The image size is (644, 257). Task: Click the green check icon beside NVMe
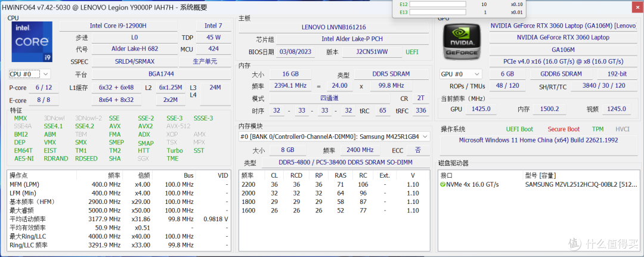tap(442, 184)
